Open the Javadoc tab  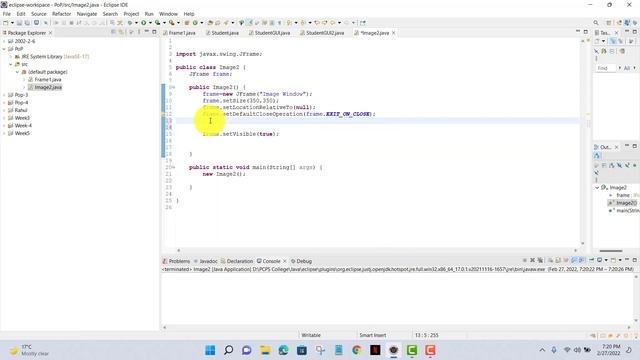[205, 261]
